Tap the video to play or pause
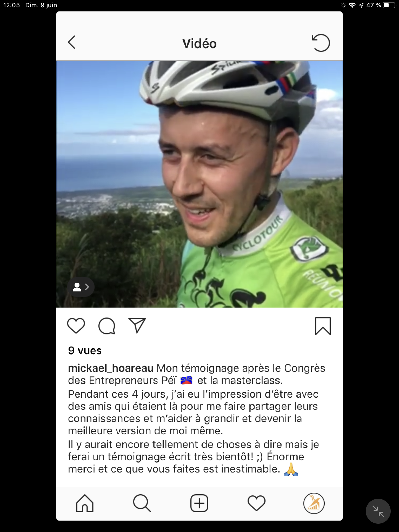 [199, 184]
